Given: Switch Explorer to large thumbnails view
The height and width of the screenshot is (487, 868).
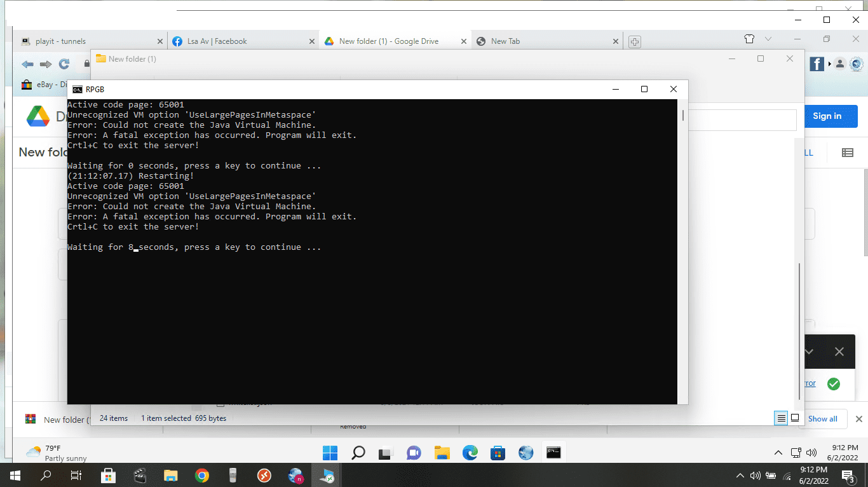Looking at the screenshot, I should click(794, 418).
